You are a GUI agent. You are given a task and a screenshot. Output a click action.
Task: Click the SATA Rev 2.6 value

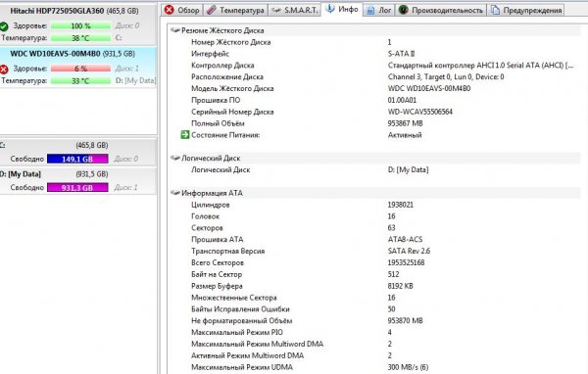[x=409, y=251]
